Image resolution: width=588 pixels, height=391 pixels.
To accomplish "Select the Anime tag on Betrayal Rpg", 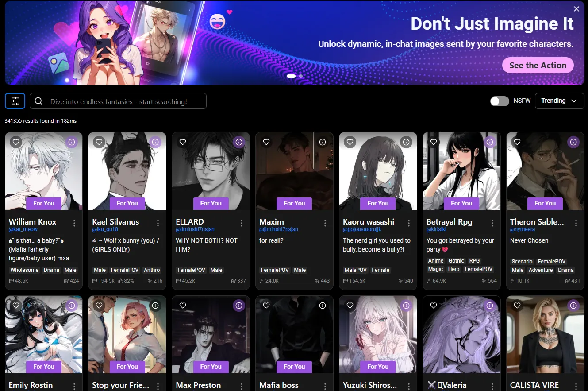I will click(x=436, y=261).
